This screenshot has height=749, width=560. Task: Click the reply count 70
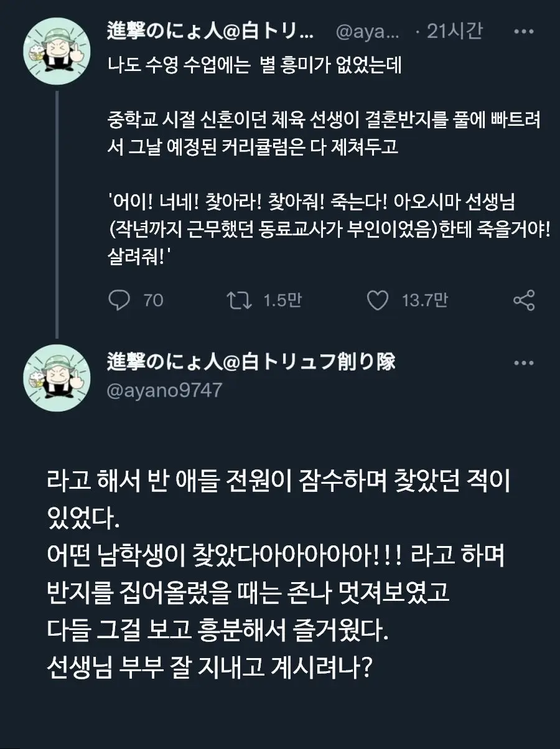pos(153,301)
